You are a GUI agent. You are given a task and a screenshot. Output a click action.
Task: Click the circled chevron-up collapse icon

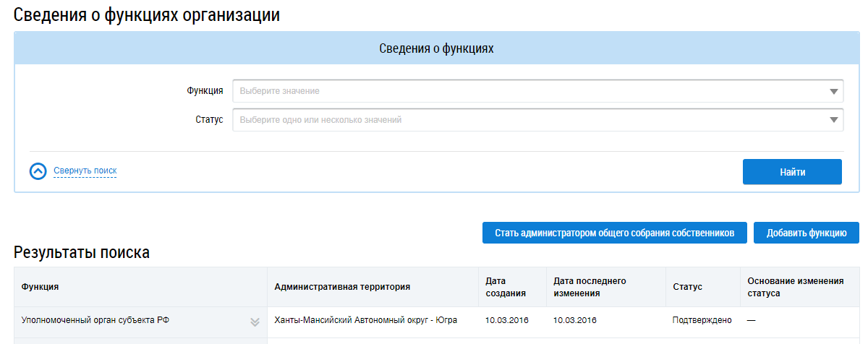[38, 171]
